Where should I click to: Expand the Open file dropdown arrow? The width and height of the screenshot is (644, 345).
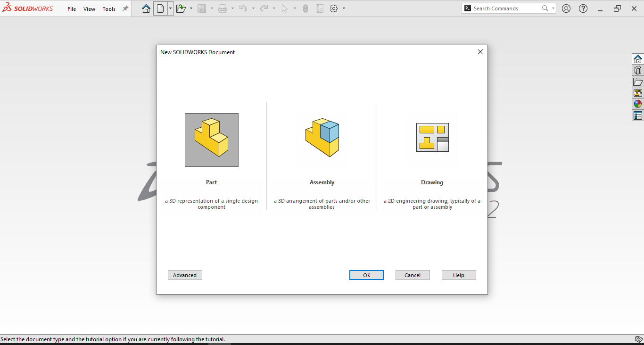(x=190, y=8)
